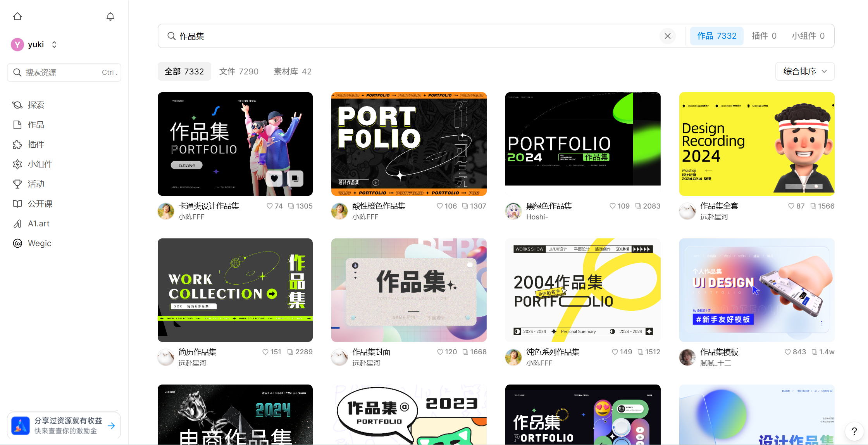Clear the search field with X
This screenshot has height=445, width=868.
(667, 36)
